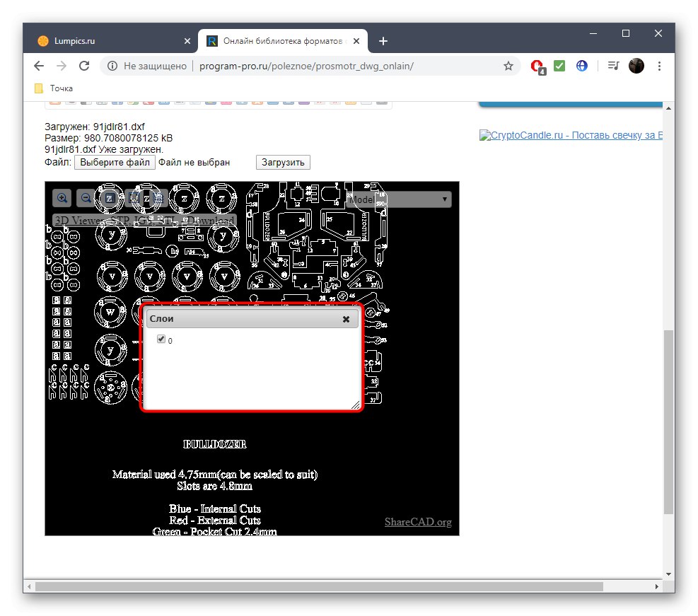Open a new browser tab
The width and height of the screenshot is (698, 616).
click(x=383, y=41)
